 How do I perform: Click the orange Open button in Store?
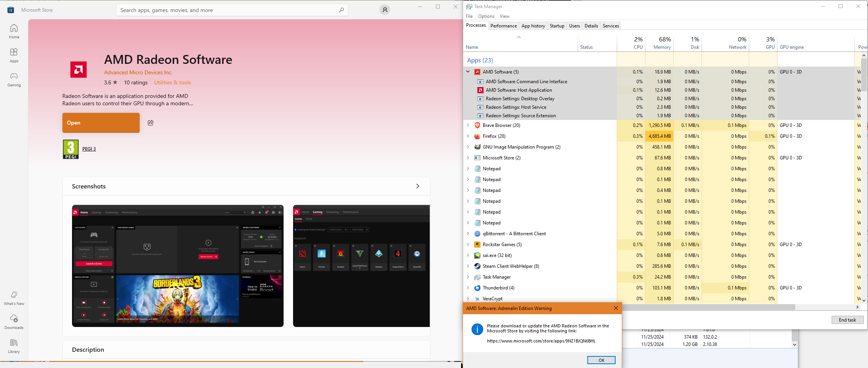point(101,123)
